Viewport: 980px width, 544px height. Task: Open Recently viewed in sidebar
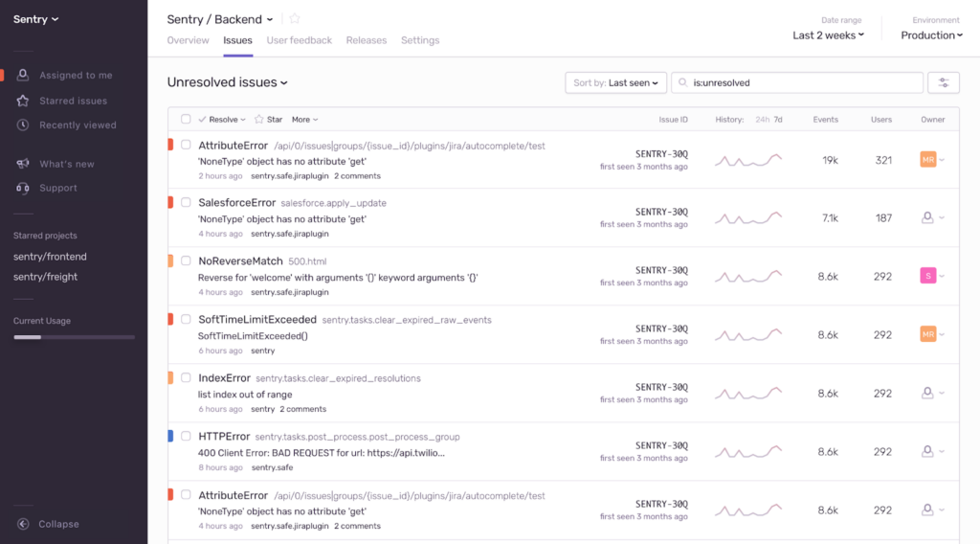(x=78, y=125)
